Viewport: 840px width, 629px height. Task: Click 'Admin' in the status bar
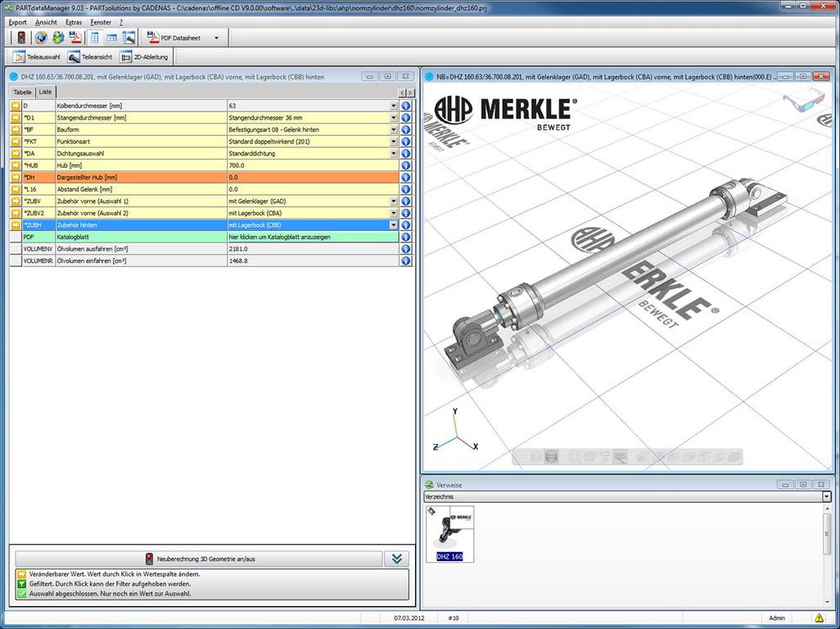(x=777, y=618)
